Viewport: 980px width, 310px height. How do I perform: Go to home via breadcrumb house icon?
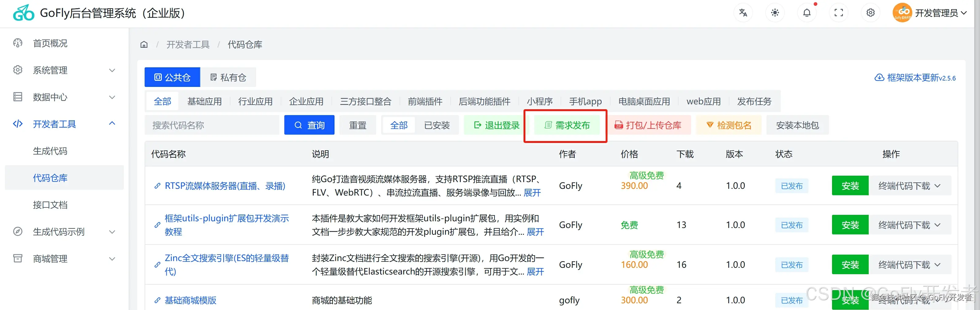point(144,44)
